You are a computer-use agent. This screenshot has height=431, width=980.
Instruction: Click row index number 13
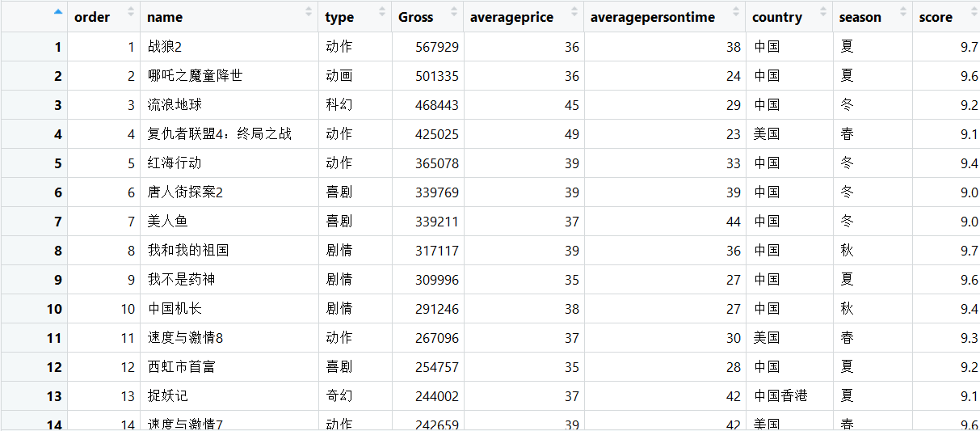(54, 396)
